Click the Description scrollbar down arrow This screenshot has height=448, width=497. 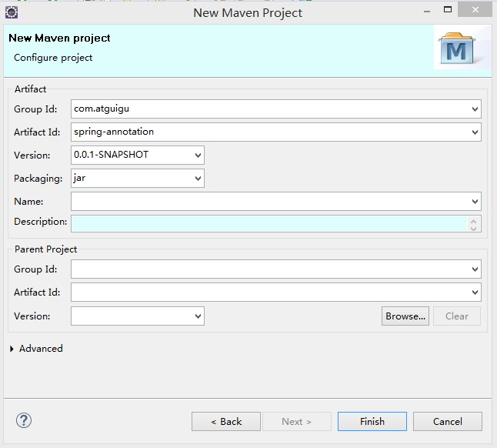(x=474, y=228)
